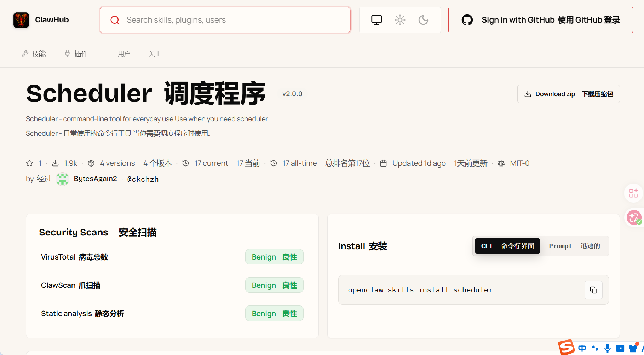Click the English description beginning 'Scheduler - command-line tool'
644x355 pixels.
click(x=147, y=119)
